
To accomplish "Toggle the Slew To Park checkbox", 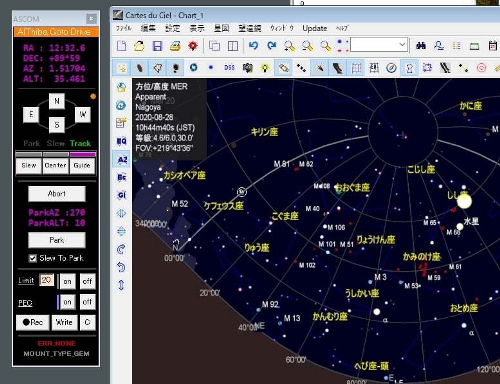I will pos(33,258).
